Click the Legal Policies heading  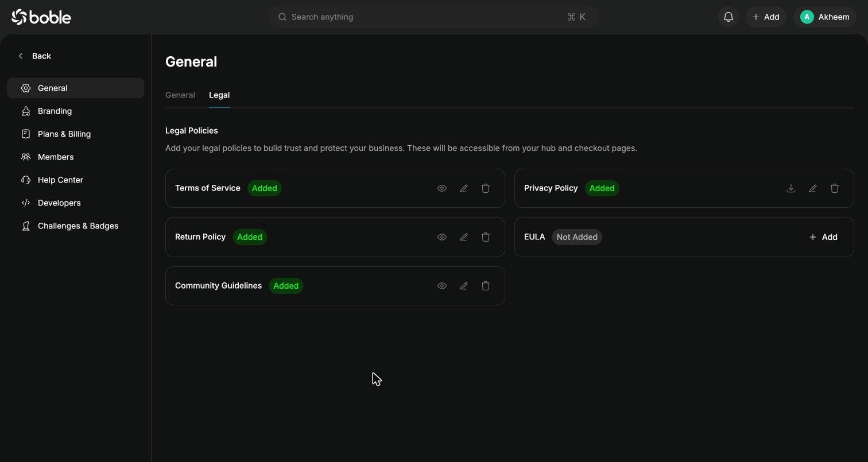click(192, 131)
